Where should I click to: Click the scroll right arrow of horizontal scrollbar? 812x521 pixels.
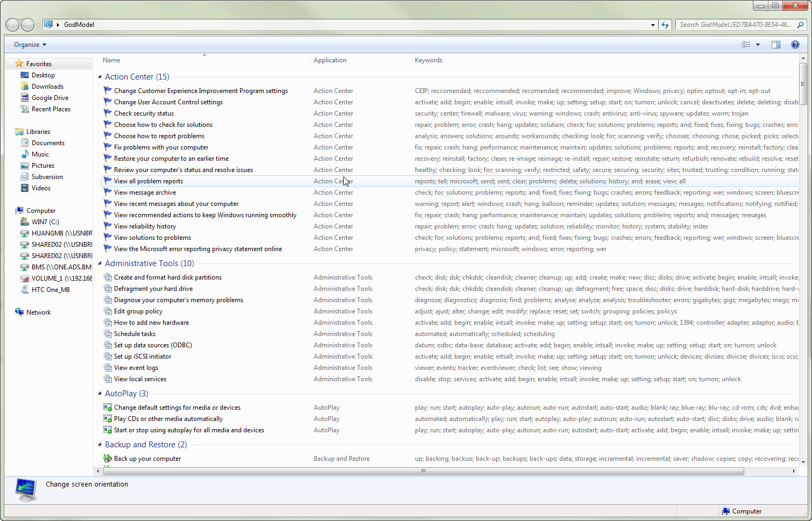pyautogui.click(x=794, y=471)
